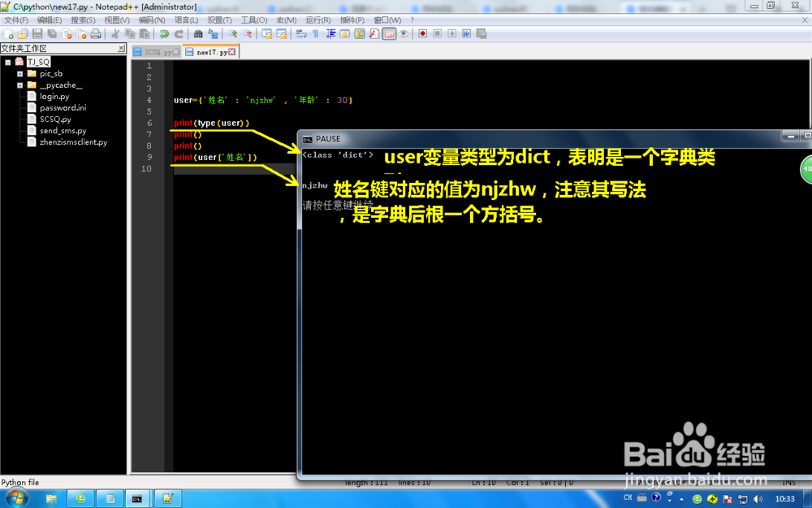
Task: Open the Print toolbar icon
Action: point(94,34)
